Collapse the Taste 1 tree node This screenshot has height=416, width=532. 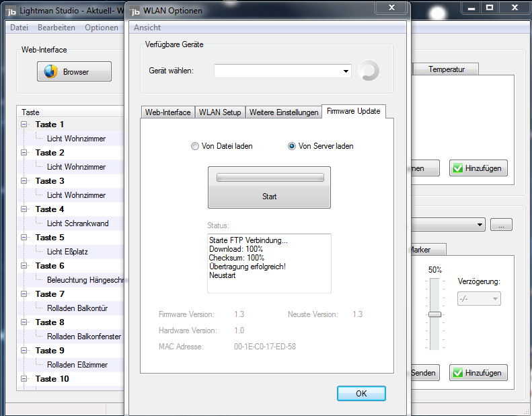pyautogui.click(x=25, y=125)
